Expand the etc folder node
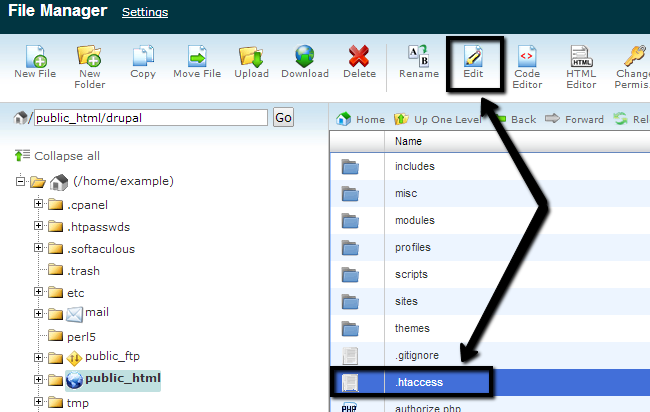The width and height of the screenshot is (650, 412). (x=38, y=292)
